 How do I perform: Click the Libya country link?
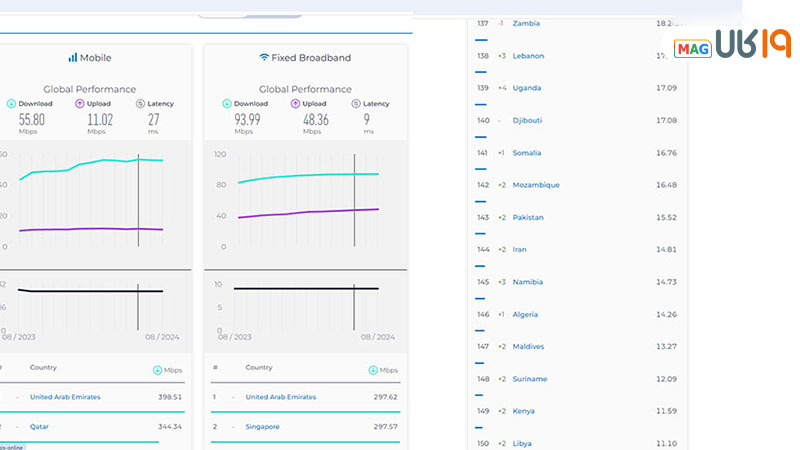click(522, 443)
